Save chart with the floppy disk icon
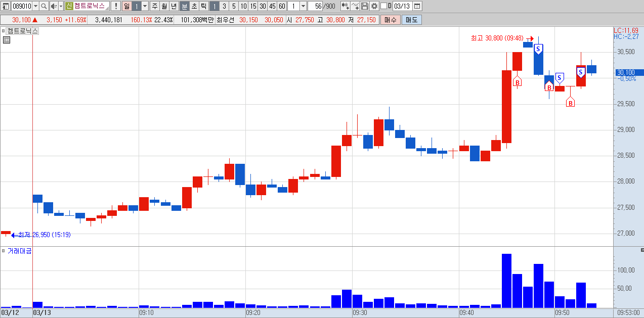 365,6
